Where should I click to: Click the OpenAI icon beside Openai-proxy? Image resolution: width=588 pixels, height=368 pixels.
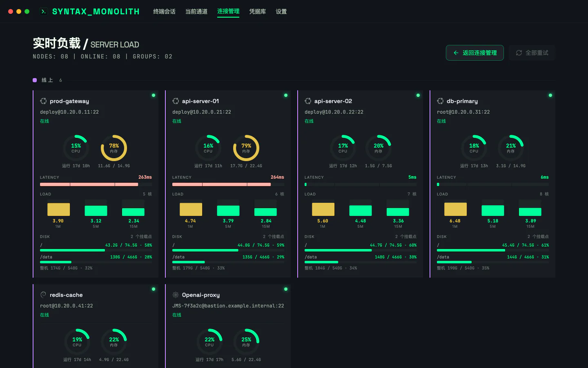pyautogui.click(x=176, y=295)
